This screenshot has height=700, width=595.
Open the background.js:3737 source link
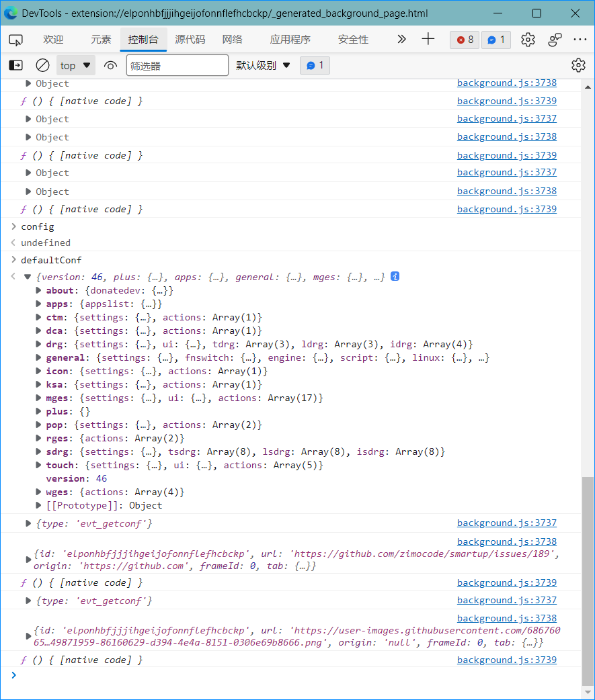click(506, 118)
